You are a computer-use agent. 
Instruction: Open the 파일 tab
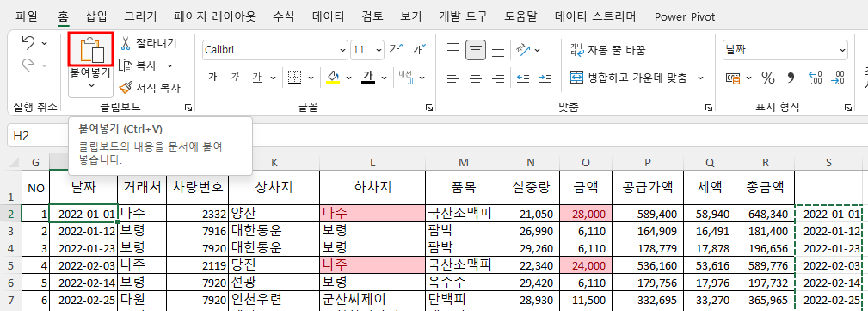point(27,16)
